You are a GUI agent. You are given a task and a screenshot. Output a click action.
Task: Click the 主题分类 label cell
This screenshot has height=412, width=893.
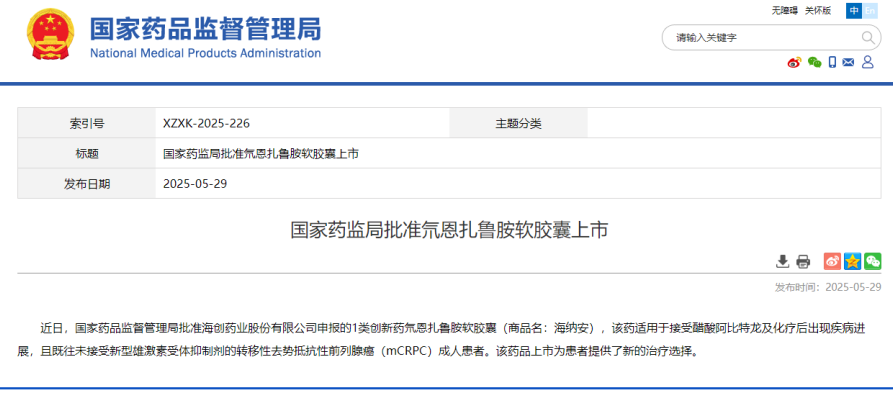point(518,123)
